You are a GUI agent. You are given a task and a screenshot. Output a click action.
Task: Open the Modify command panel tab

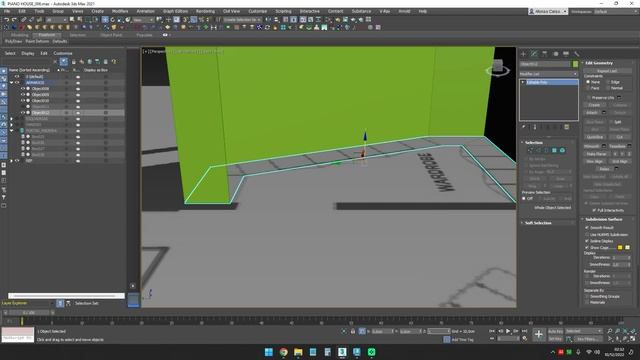pyautogui.click(x=534, y=54)
